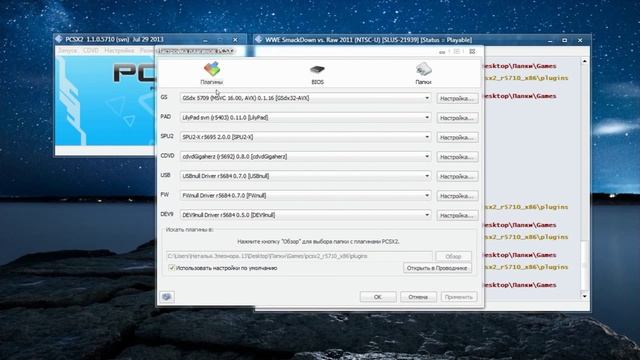640x360 pixels.
Task: Click the WWE SmackDown console window icon
Action: [258, 40]
